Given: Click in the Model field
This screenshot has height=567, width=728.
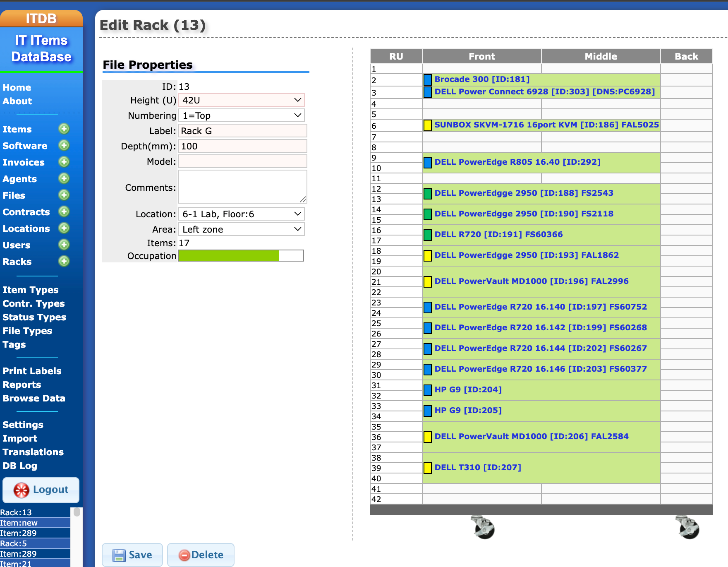Looking at the screenshot, I should pyautogui.click(x=243, y=161).
